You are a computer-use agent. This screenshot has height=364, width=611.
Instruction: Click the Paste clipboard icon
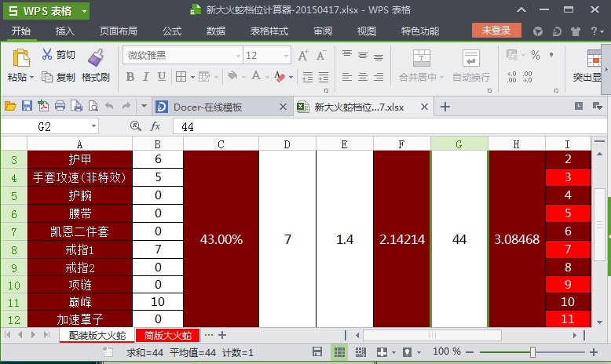20,58
